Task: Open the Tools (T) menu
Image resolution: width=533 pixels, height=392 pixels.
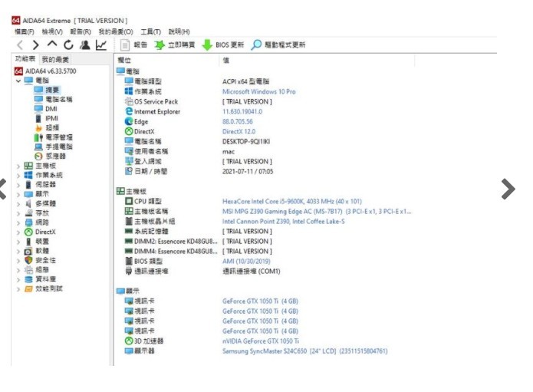Action: pyautogui.click(x=150, y=31)
